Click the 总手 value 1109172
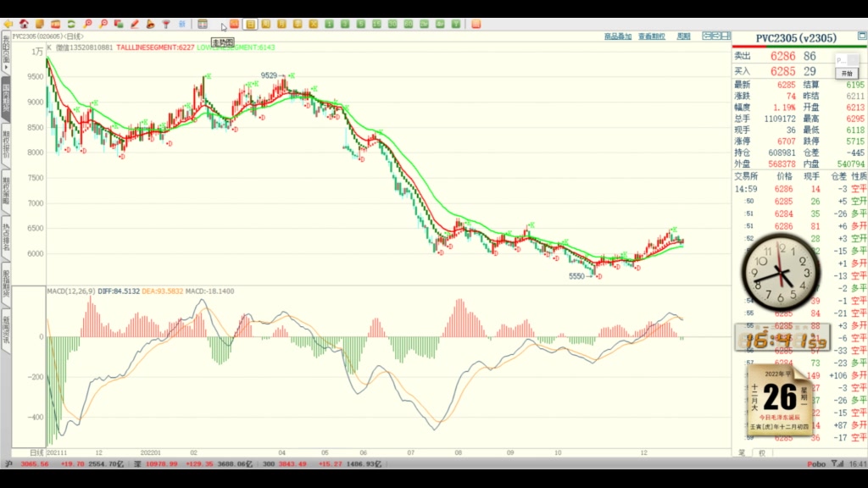The image size is (868, 488). pyautogui.click(x=780, y=119)
